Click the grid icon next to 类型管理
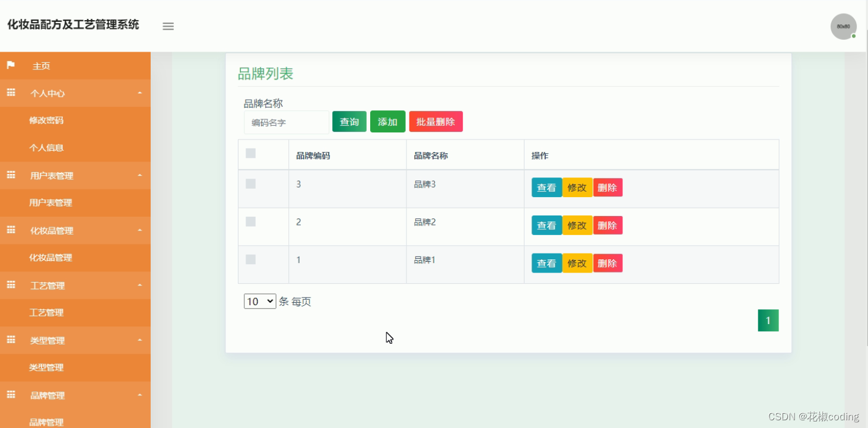The width and height of the screenshot is (868, 428). click(10, 340)
